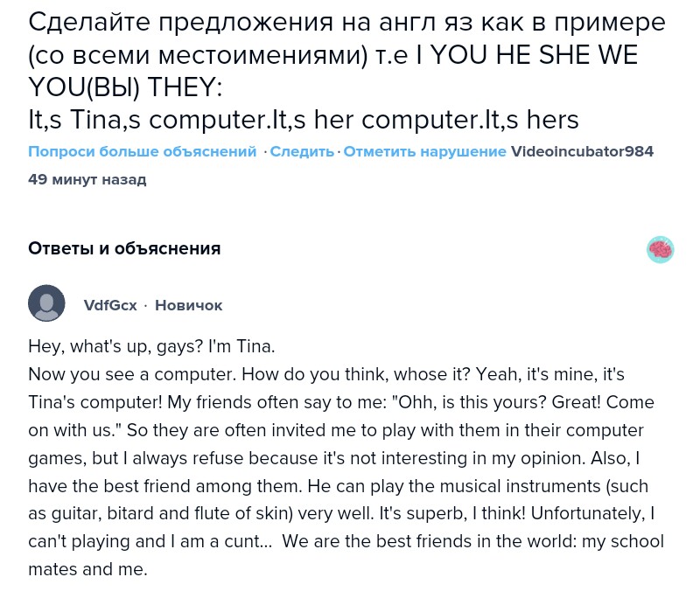Click the YOU(ВЫ) THEY: line
Image resolution: width=700 pixels, height=598 pixels.
pyautogui.click(x=125, y=87)
